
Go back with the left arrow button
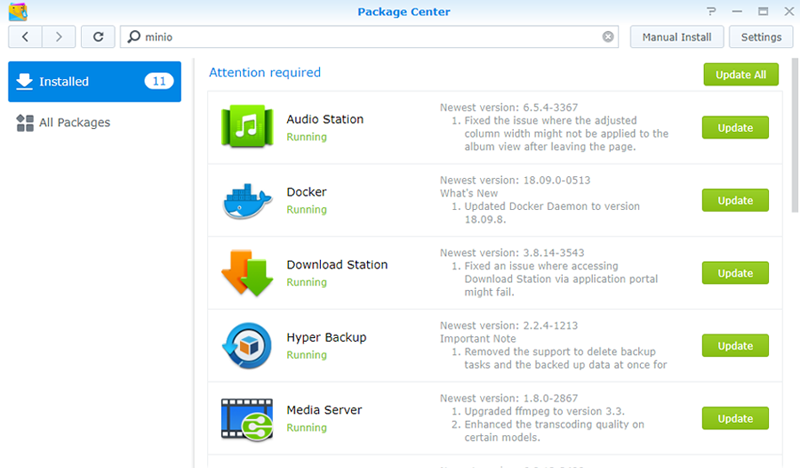coord(25,37)
